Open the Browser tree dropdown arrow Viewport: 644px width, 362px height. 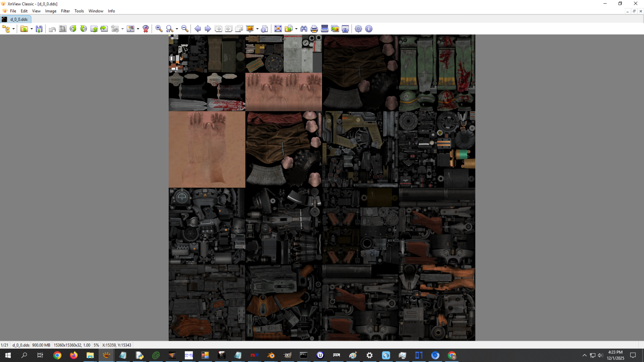point(13,29)
